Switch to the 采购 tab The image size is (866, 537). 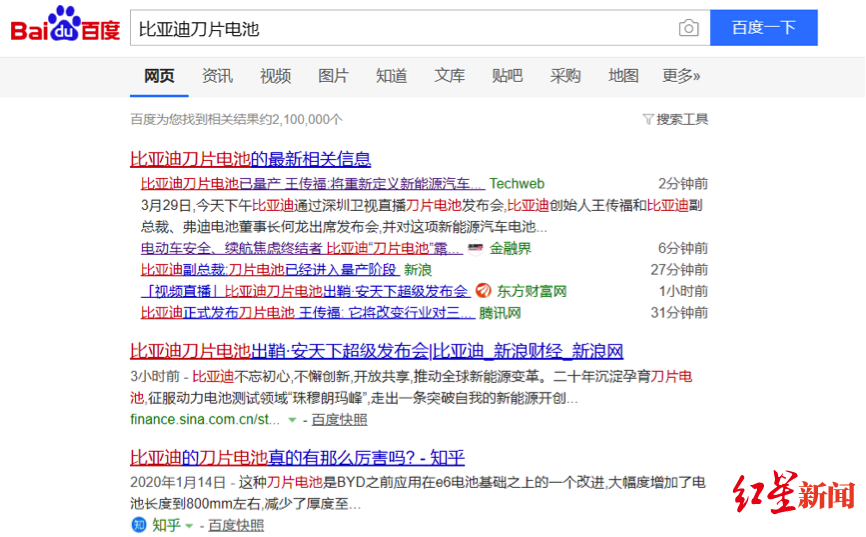pos(565,76)
